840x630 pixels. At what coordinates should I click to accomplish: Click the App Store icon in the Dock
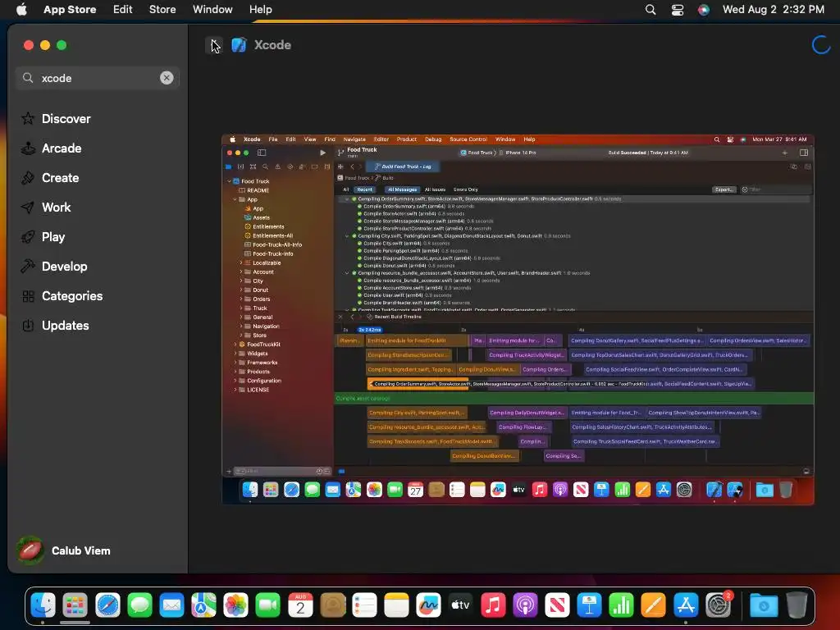click(x=686, y=605)
